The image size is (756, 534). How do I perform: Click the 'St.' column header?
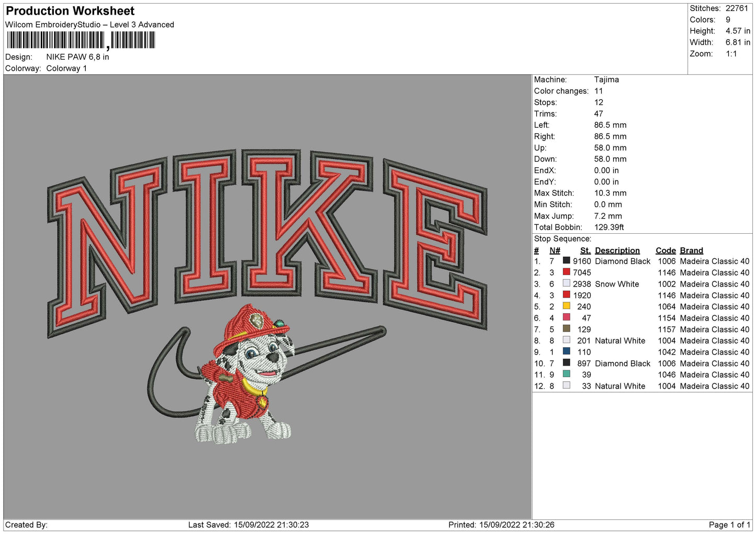point(585,251)
